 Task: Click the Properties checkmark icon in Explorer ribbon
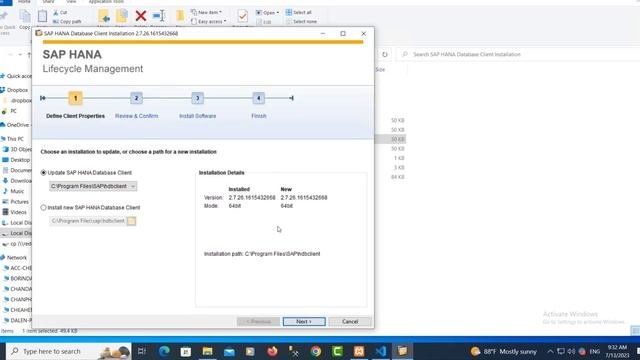coord(242,16)
